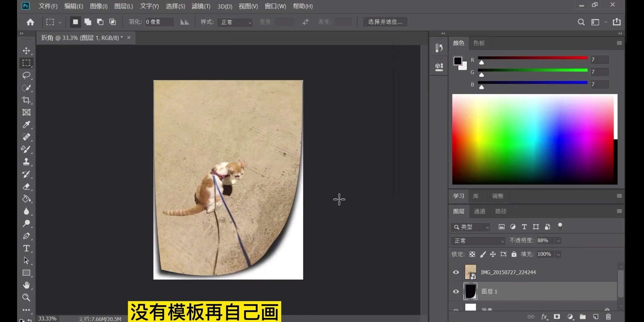Hide the IMG_20150727_224244 layer
The image size is (644, 322).
click(x=456, y=272)
